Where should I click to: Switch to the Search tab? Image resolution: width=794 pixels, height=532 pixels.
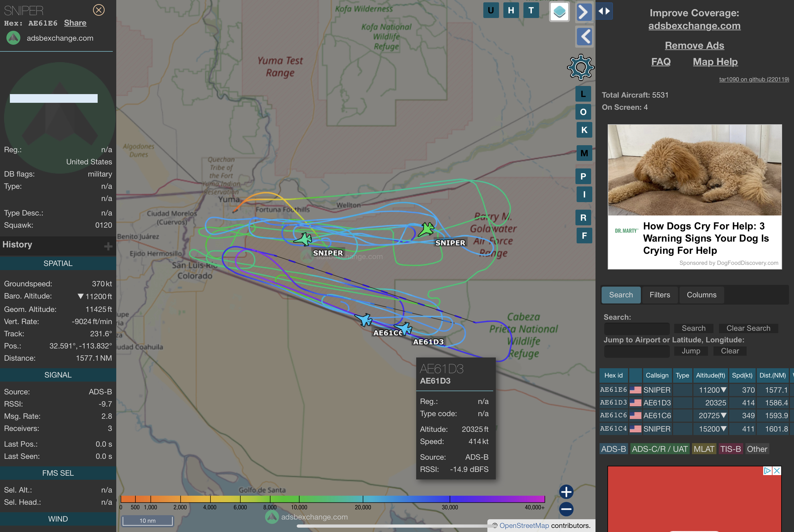(x=621, y=295)
